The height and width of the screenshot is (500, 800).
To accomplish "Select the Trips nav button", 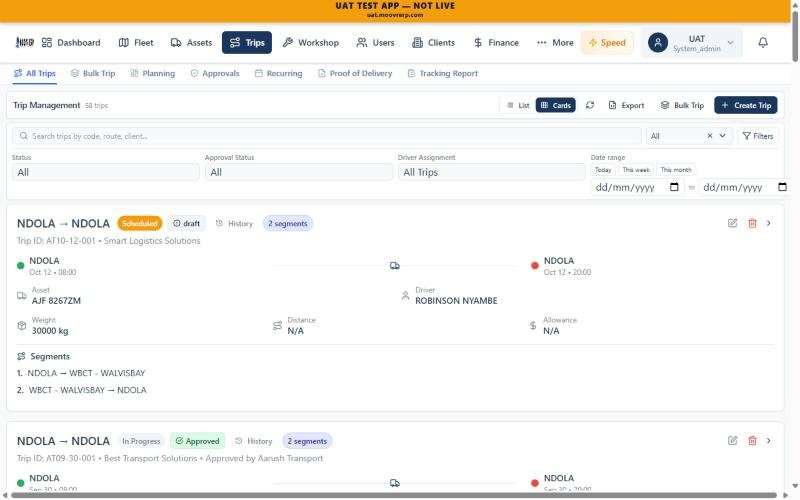I will point(247,42).
